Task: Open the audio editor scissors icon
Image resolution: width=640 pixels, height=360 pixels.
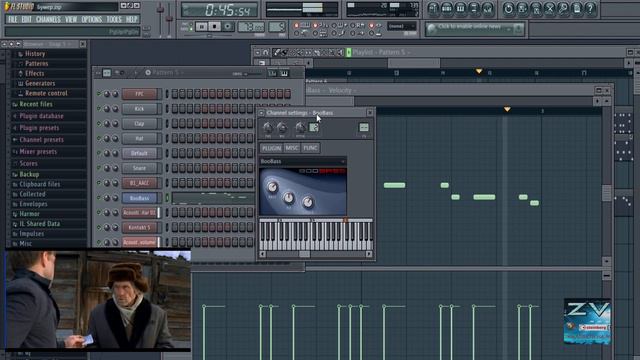Action: tap(550, 9)
